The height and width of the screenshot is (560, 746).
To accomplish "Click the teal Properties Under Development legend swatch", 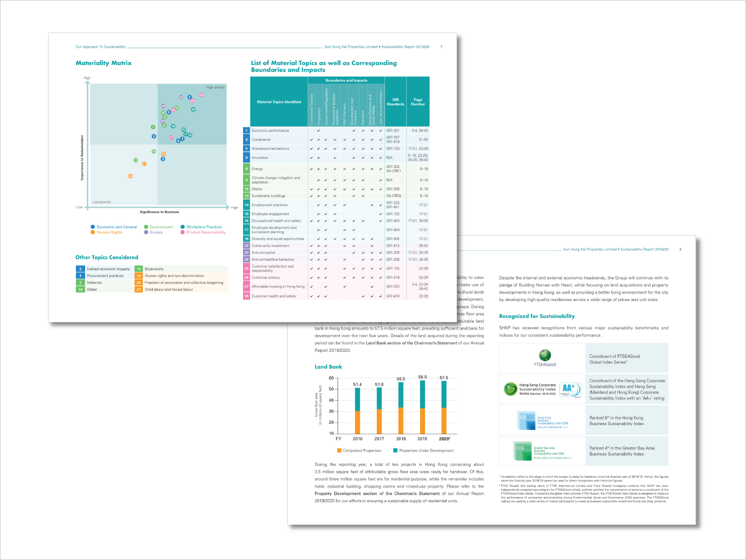I will click(395, 450).
